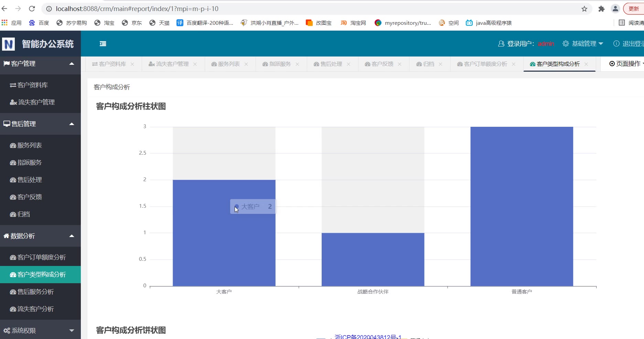Click the browser profile avatar icon
The height and width of the screenshot is (339, 644).
[615, 9]
